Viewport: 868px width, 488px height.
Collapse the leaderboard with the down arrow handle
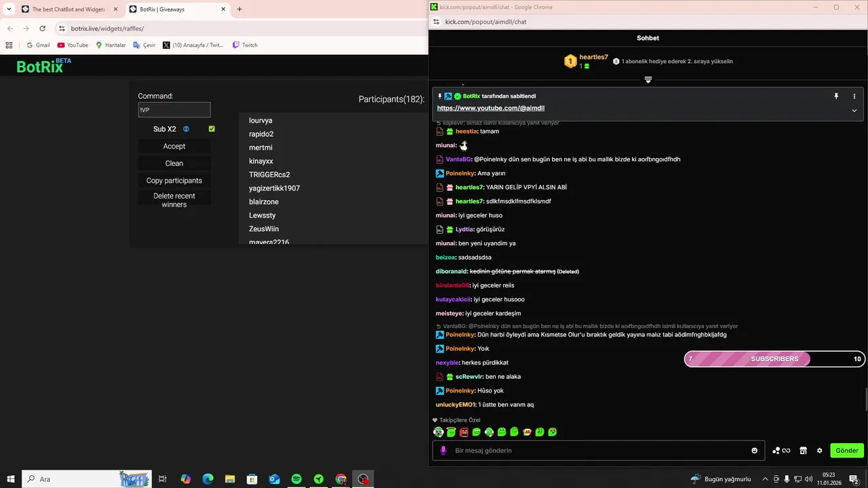pos(648,80)
